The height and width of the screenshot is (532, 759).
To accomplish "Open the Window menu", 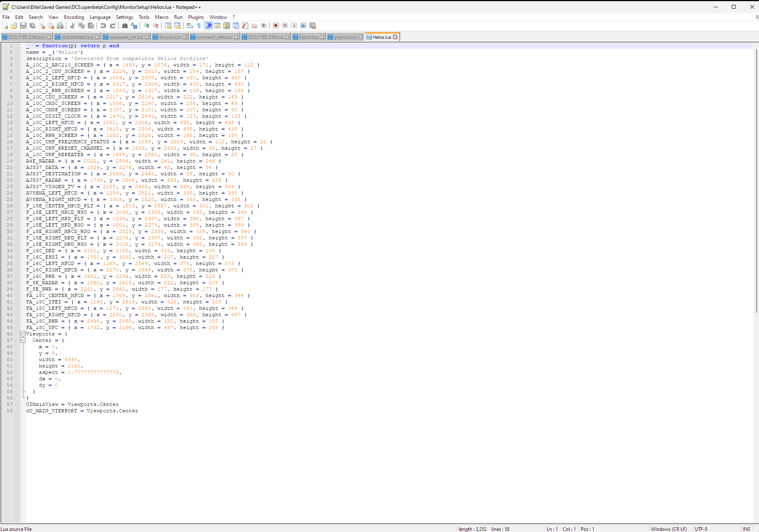I will 218,17.
